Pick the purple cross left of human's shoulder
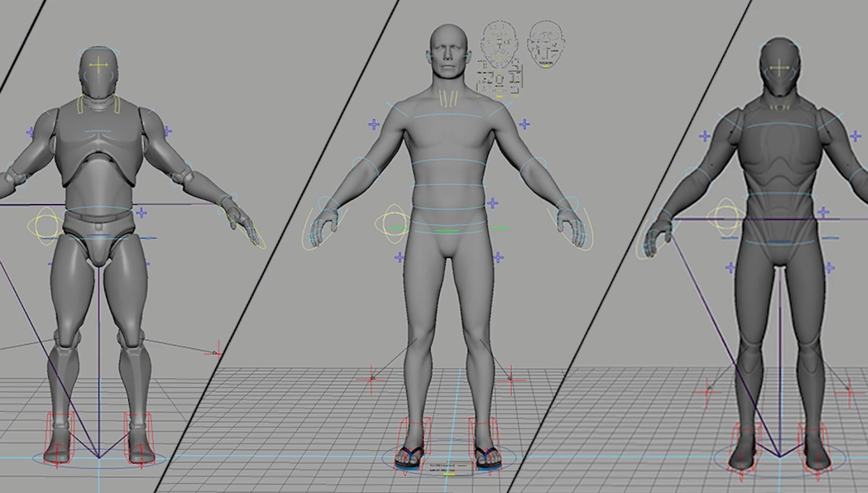Image resolution: width=868 pixels, height=493 pixels. 374,124
